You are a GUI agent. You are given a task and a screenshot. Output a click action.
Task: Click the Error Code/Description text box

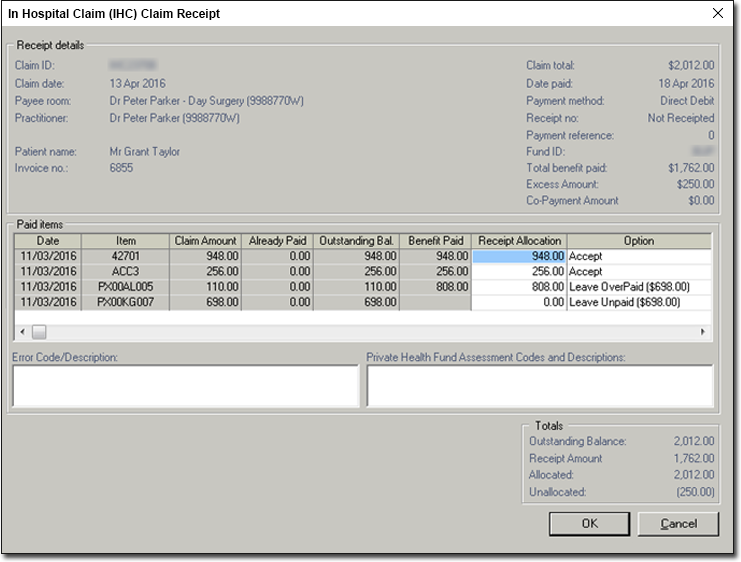click(x=185, y=386)
